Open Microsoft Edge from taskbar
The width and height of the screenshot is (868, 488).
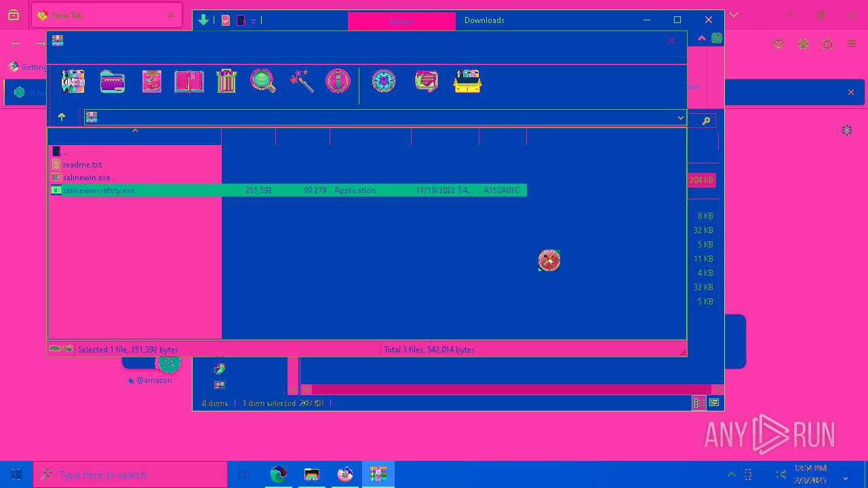tap(278, 474)
